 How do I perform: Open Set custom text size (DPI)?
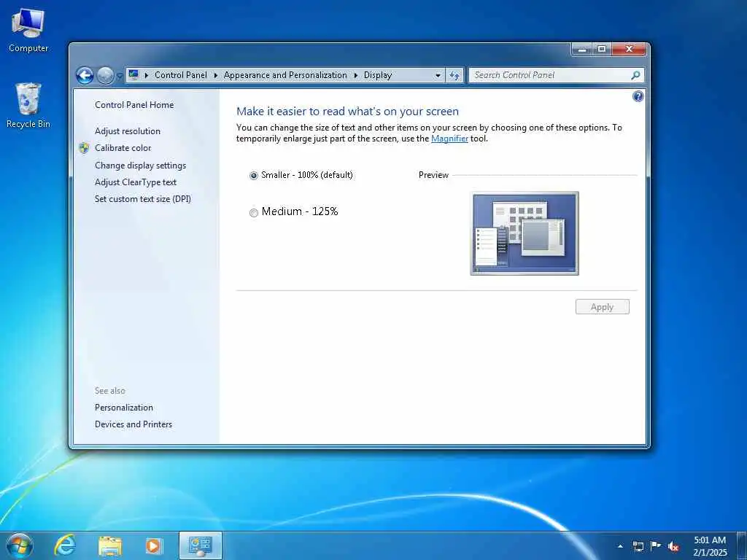[x=143, y=199]
